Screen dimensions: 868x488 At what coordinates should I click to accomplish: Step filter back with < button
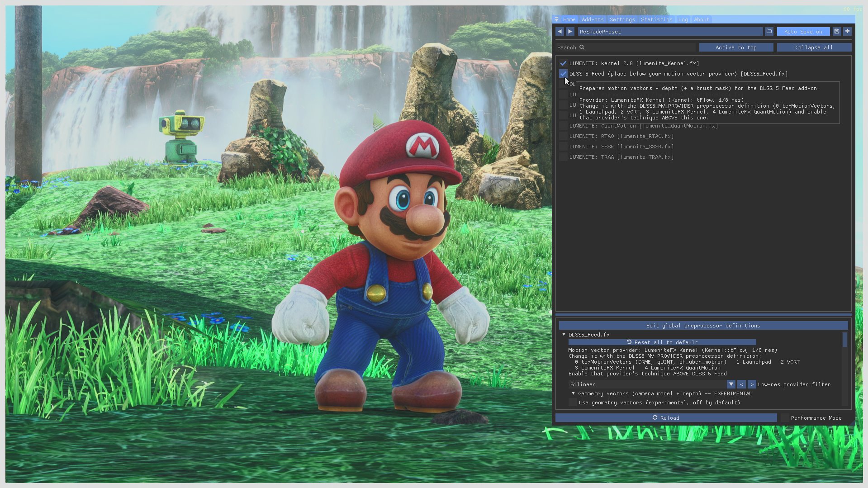741,384
